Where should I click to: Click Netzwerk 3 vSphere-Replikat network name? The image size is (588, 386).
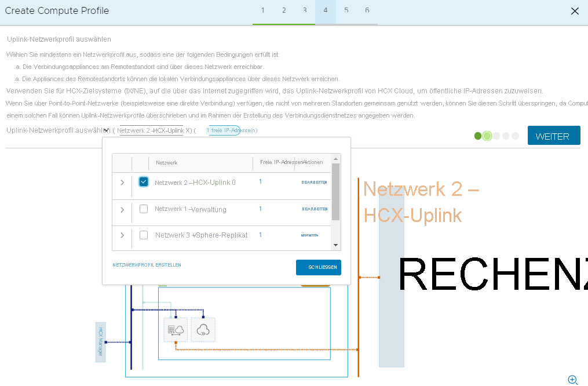(x=202, y=235)
